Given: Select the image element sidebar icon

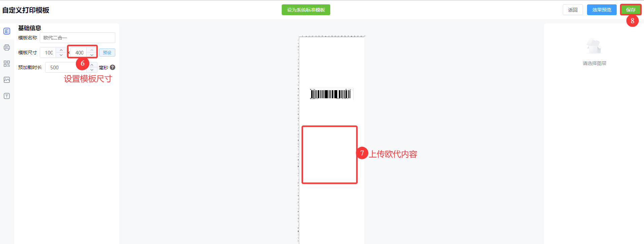Looking at the screenshot, I should tap(7, 80).
